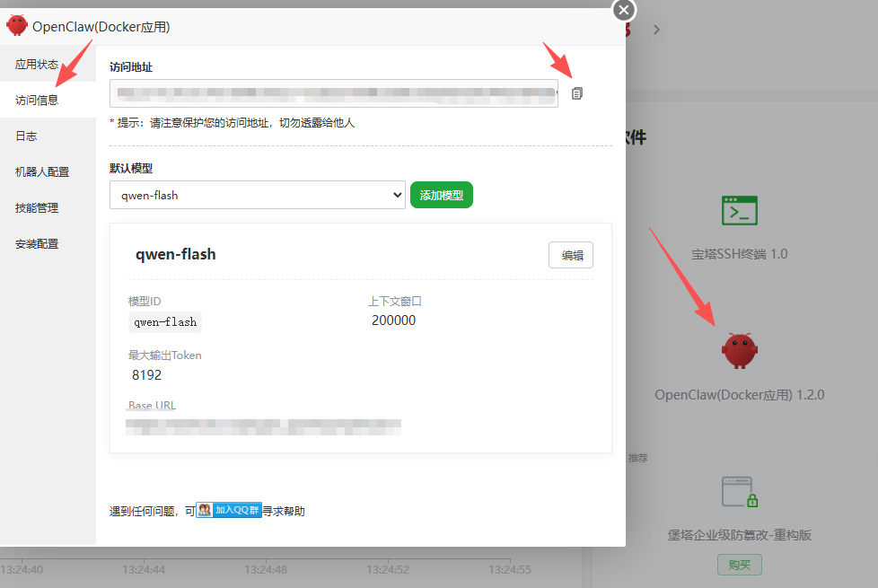Image resolution: width=878 pixels, height=588 pixels.
Task: Click the tip text about protecting the access address
Action: 233,123
